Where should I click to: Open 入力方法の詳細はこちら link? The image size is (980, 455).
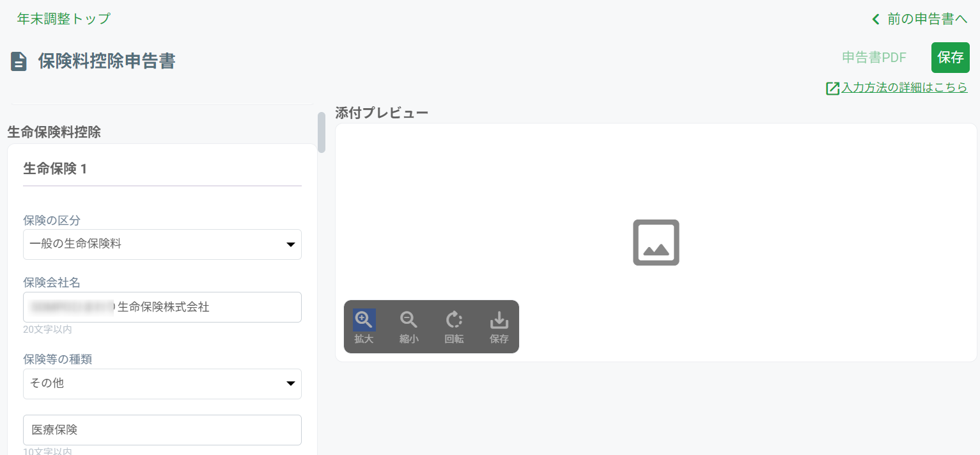pos(904,88)
